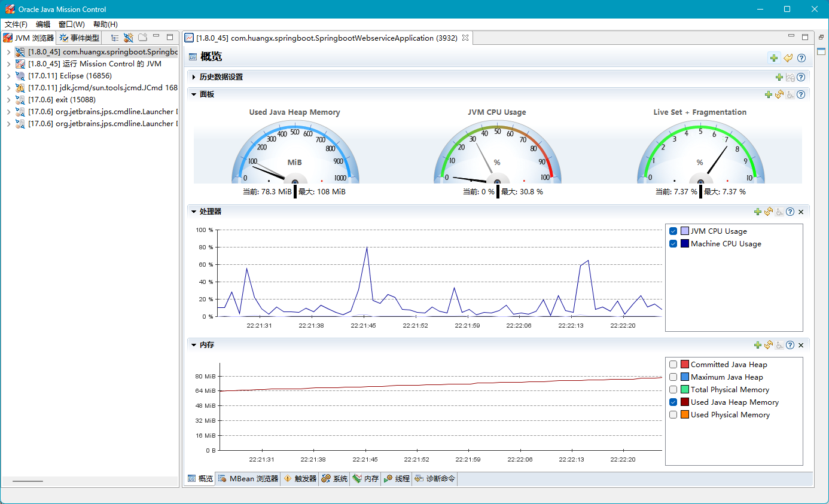Click the Machine CPU Usage dark blue swatch
The width and height of the screenshot is (829, 504).
pyautogui.click(x=685, y=244)
